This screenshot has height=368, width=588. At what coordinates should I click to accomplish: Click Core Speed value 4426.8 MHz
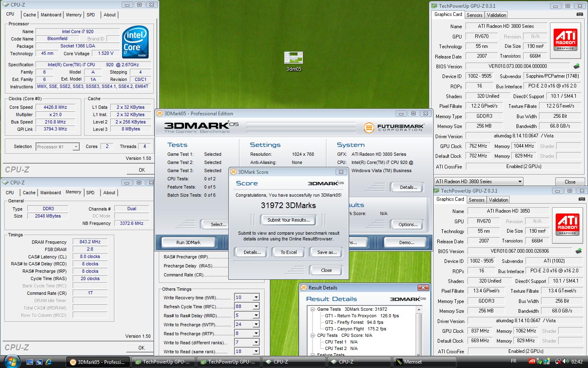click(x=55, y=107)
